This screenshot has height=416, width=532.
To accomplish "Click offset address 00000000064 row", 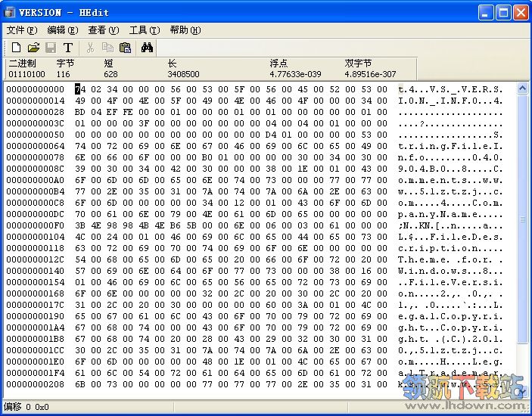I will pyautogui.click(x=35, y=146).
